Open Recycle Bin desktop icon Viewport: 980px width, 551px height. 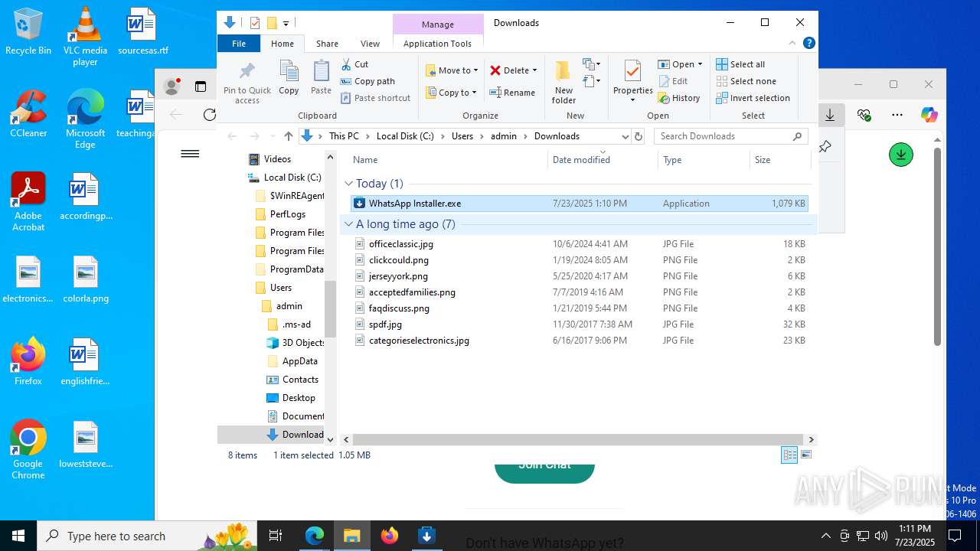pyautogui.click(x=28, y=31)
